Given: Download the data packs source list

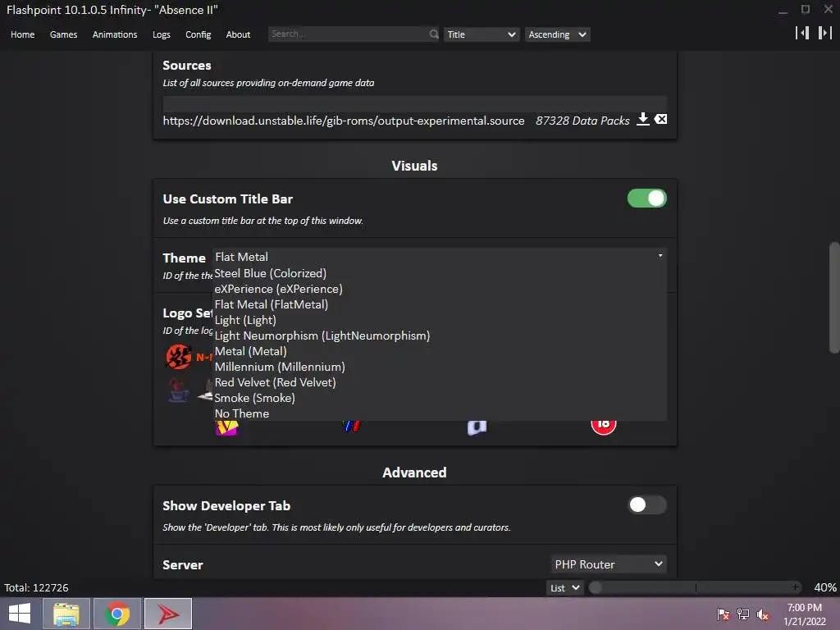Looking at the screenshot, I should click(x=643, y=120).
